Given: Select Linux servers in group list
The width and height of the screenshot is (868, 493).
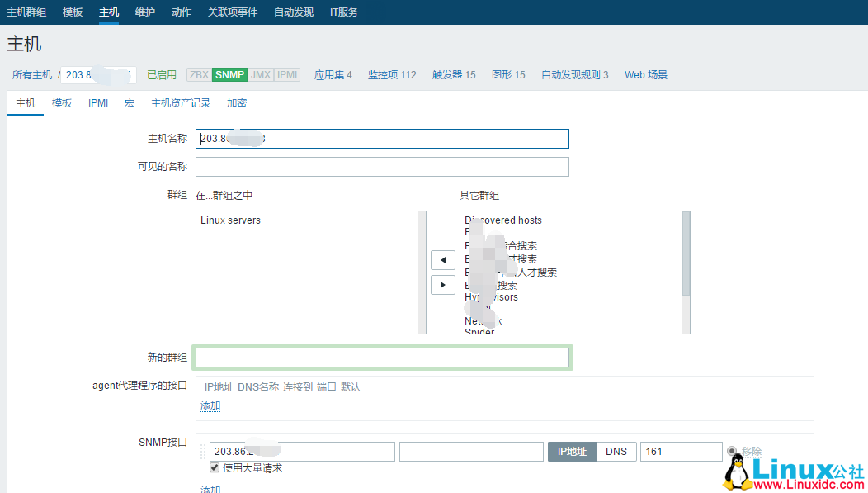Looking at the screenshot, I should (x=230, y=220).
